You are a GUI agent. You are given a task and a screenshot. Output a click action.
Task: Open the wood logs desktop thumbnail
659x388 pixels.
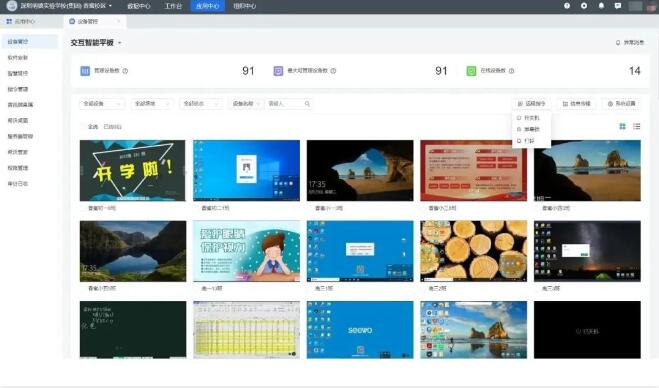coord(473,251)
